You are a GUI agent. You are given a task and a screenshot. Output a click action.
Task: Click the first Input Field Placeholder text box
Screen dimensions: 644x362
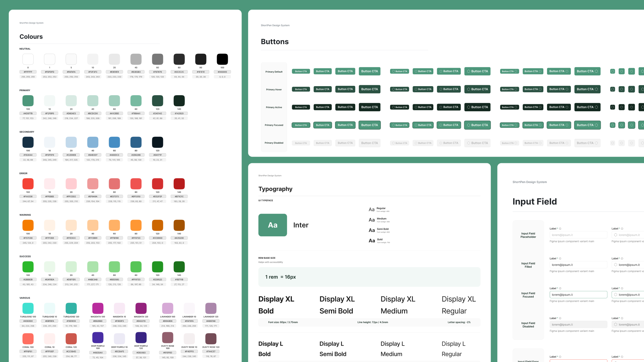(578, 235)
